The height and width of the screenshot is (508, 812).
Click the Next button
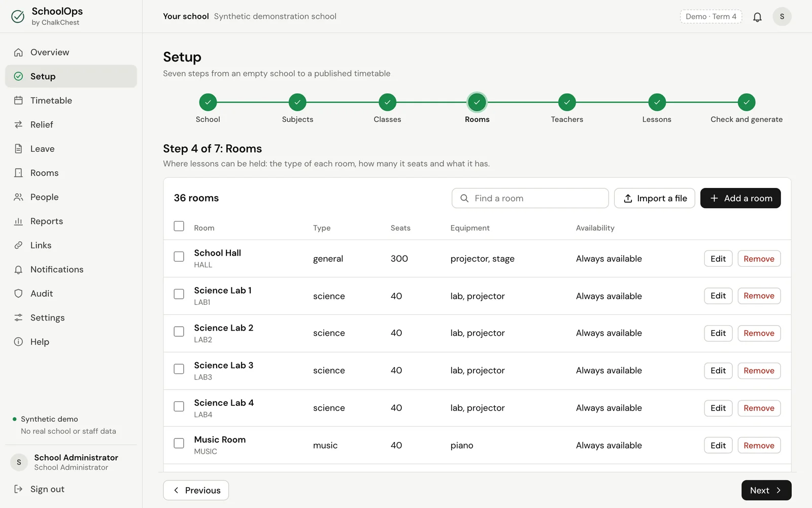[766, 490]
